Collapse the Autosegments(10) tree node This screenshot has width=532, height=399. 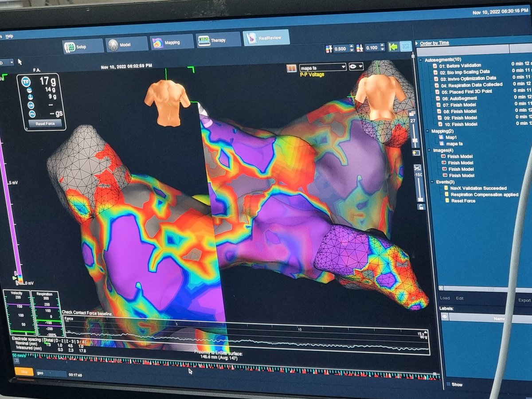[x=421, y=59]
